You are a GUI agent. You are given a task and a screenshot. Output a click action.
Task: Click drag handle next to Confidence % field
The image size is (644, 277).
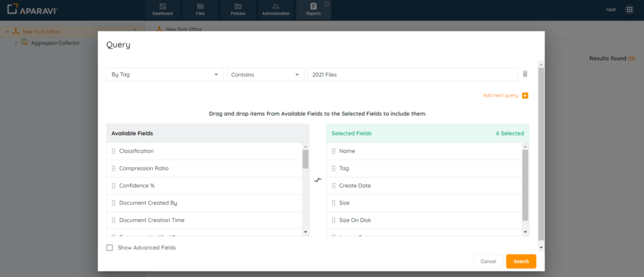[x=114, y=186]
